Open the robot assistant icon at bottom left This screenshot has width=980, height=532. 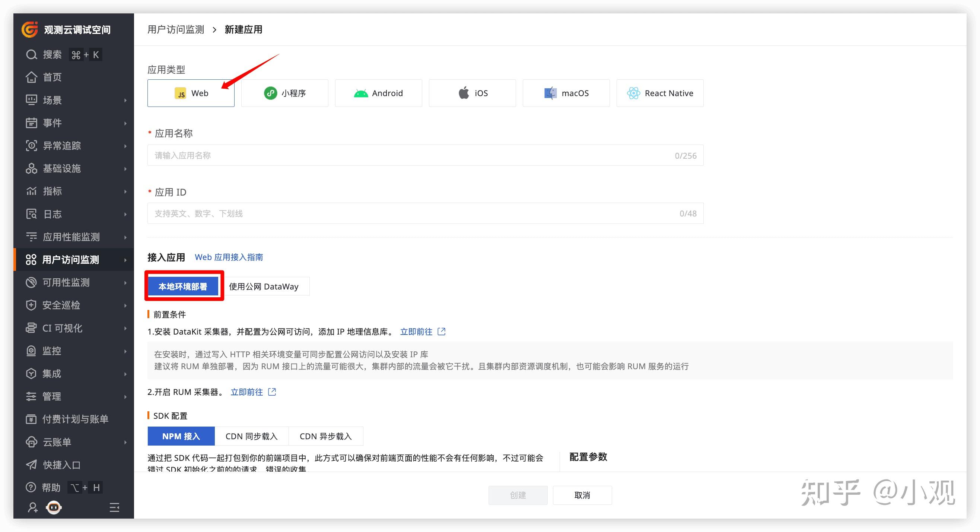[53, 508]
